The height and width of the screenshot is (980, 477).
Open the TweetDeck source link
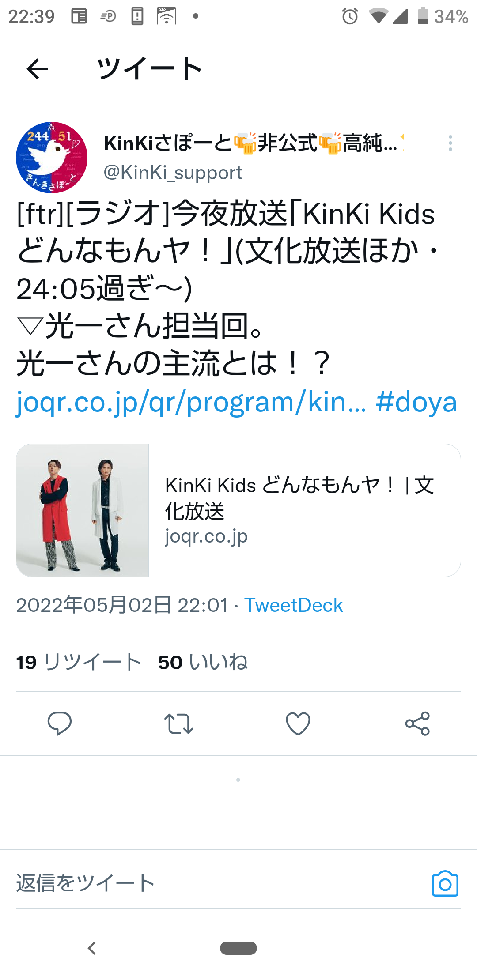pos(294,605)
